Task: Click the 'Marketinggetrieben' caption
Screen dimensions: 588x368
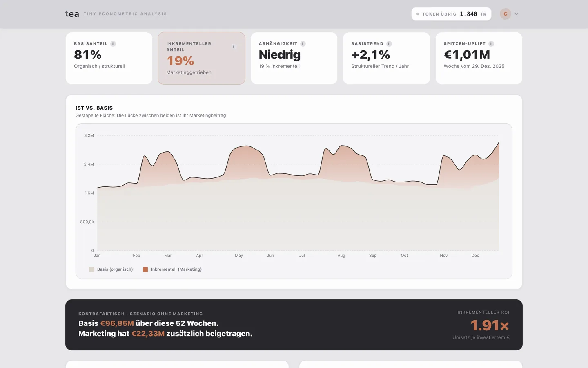Action: (x=189, y=72)
